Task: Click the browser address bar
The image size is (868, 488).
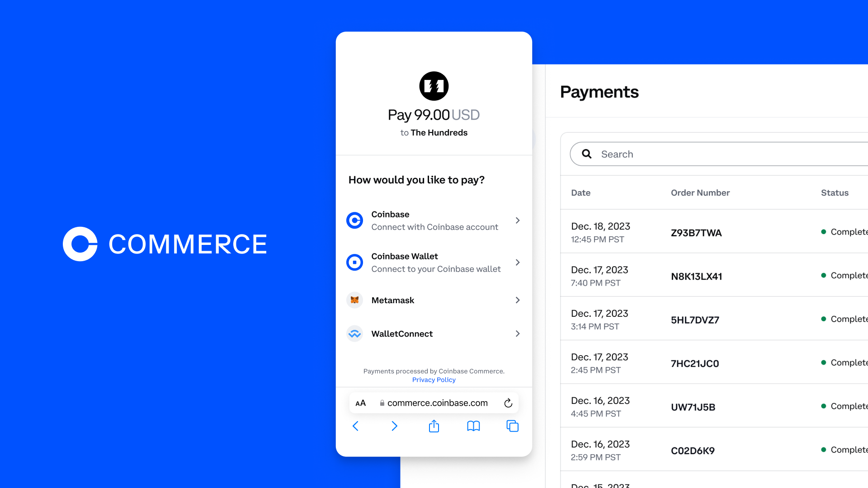Action: tap(434, 403)
